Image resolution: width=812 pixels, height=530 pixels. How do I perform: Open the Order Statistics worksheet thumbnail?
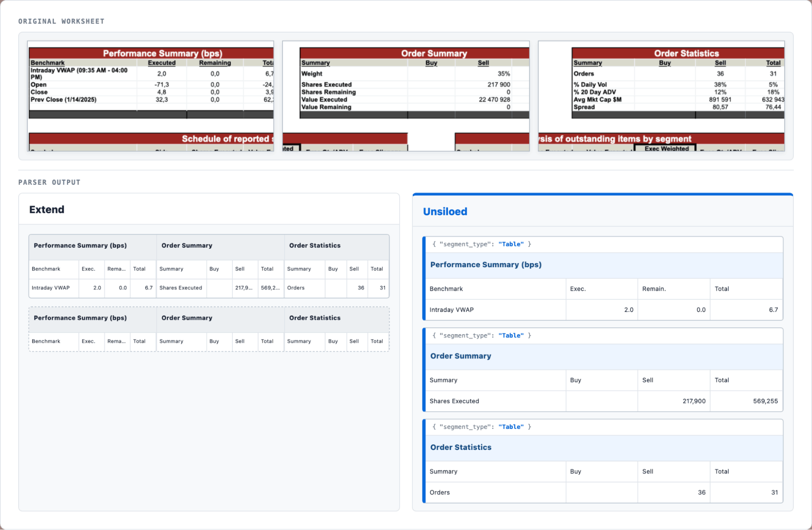pyautogui.click(x=661, y=96)
